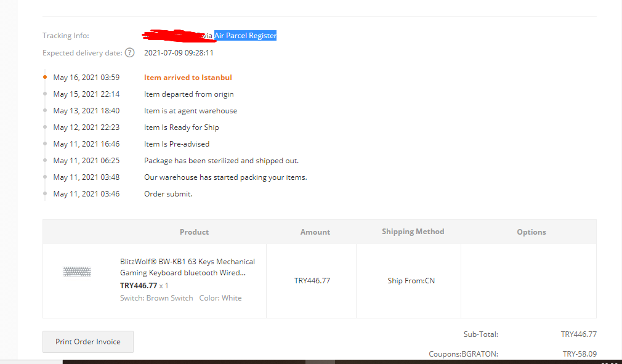Click the May 11, 2021 03:46 timestamp
This screenshot has height=364, width=622.
click(86, 194)
